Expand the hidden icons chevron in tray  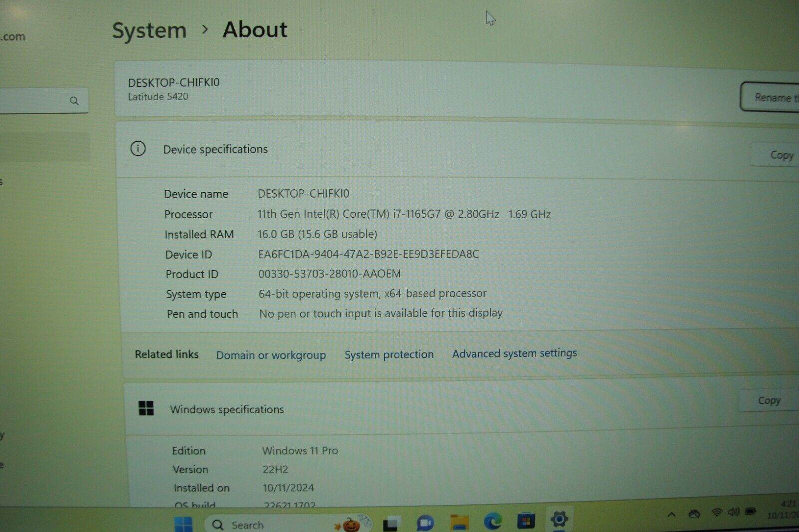[671, 514]
